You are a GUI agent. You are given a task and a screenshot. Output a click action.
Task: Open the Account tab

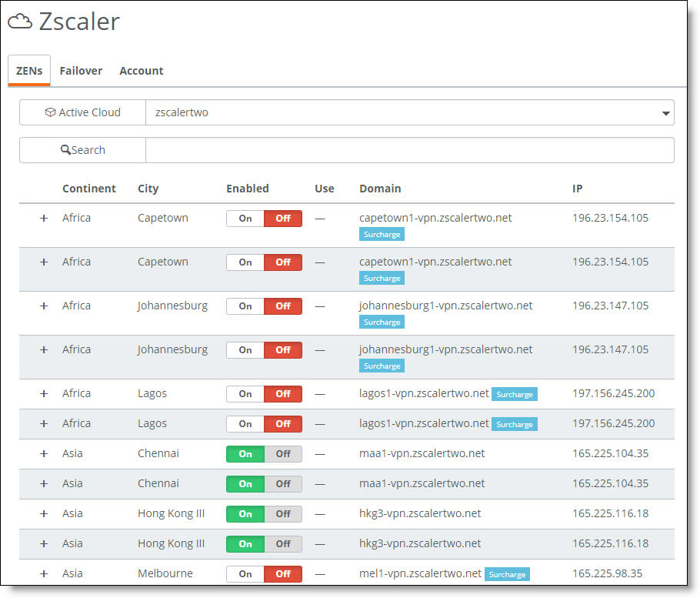[141, 71]
